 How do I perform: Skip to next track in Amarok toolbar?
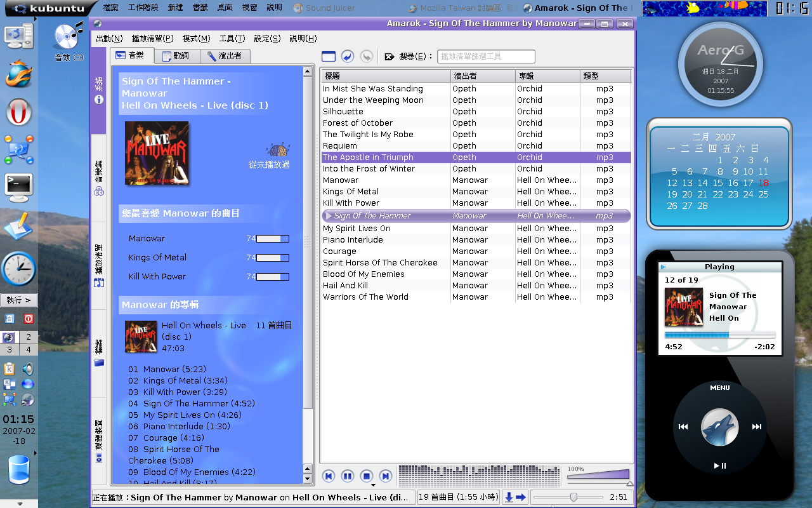click(x=385, y=476)
